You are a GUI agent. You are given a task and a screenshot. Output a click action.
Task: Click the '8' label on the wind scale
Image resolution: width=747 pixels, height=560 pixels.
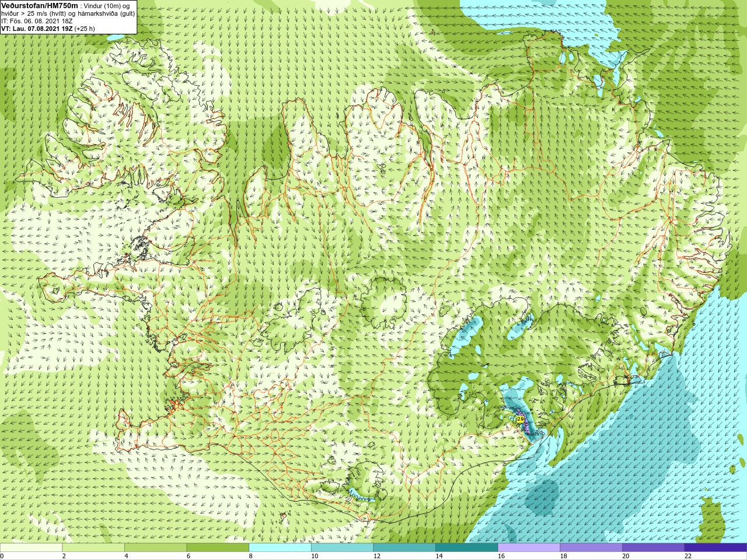(250, 556)
